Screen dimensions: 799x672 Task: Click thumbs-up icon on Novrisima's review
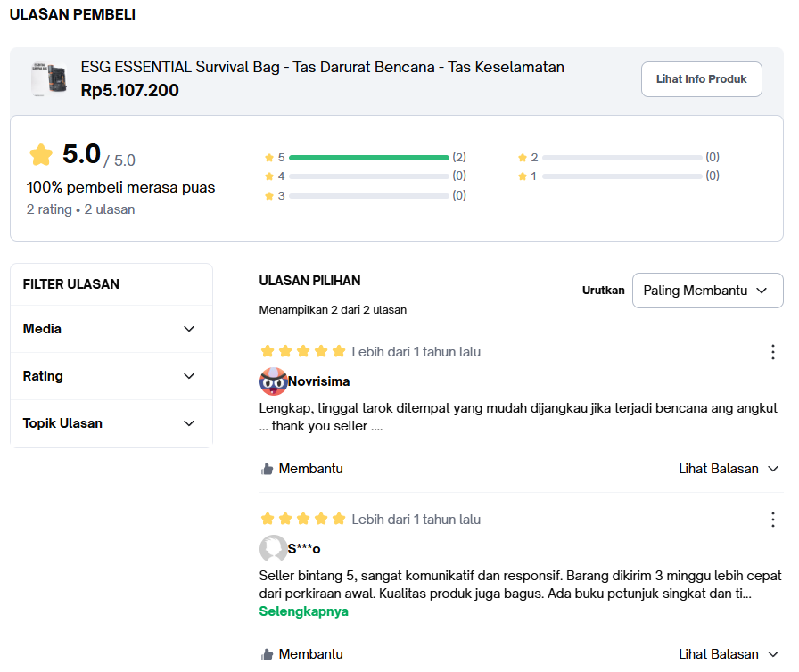pyautogui.click(x=267, y=469)
